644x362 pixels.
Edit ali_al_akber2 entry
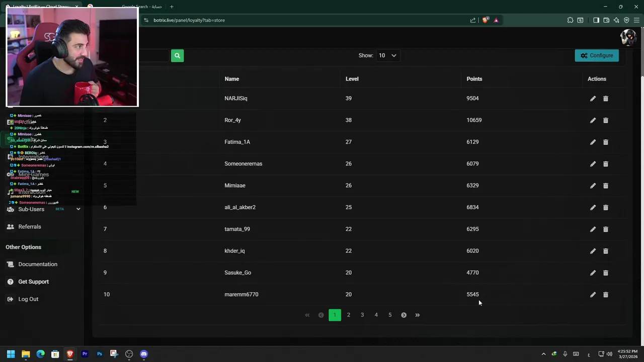tap(593, 208)
